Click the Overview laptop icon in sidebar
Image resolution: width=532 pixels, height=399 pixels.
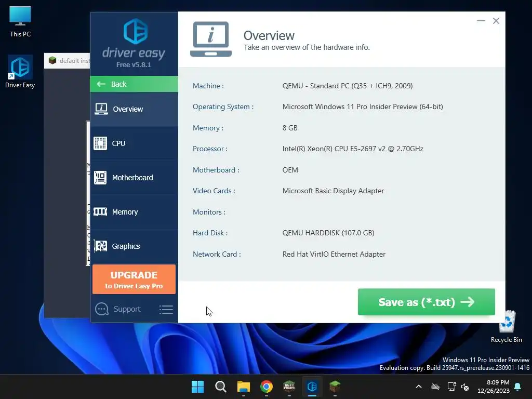(x=101, y=109)
